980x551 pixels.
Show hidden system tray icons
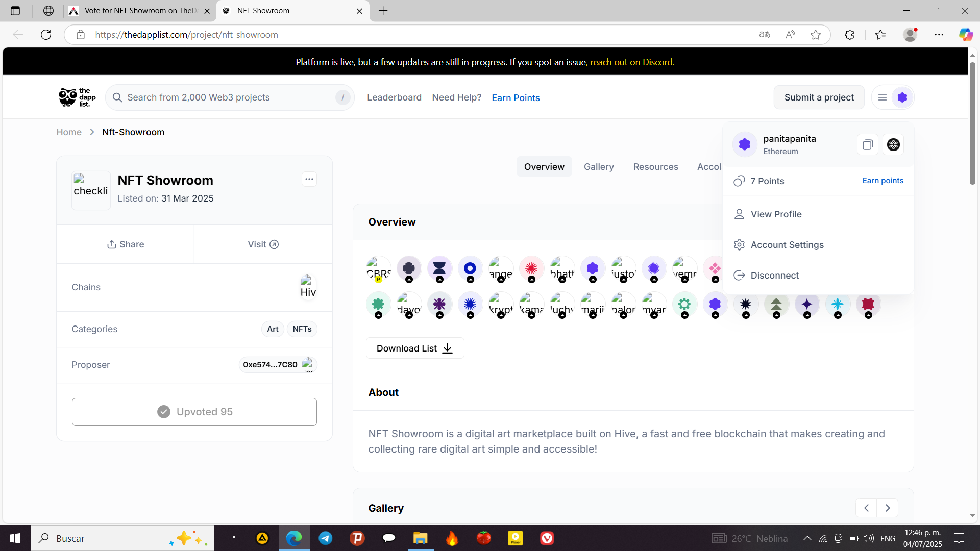coord(807,538)
